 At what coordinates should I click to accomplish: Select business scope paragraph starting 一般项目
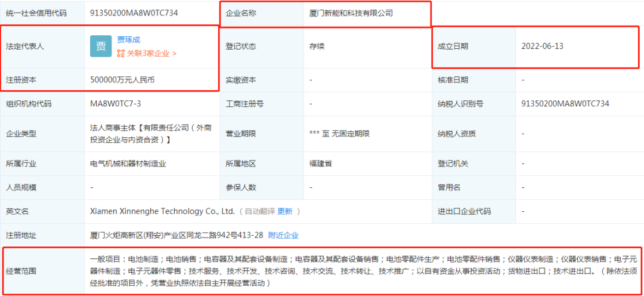[363, 272]
